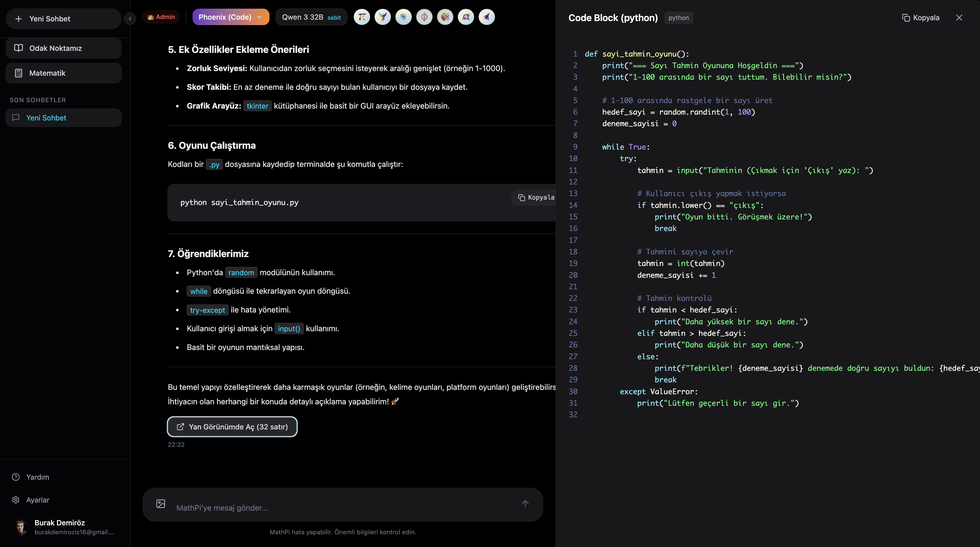
Task: Click the shield avatar icon
Action: point(403,17)
